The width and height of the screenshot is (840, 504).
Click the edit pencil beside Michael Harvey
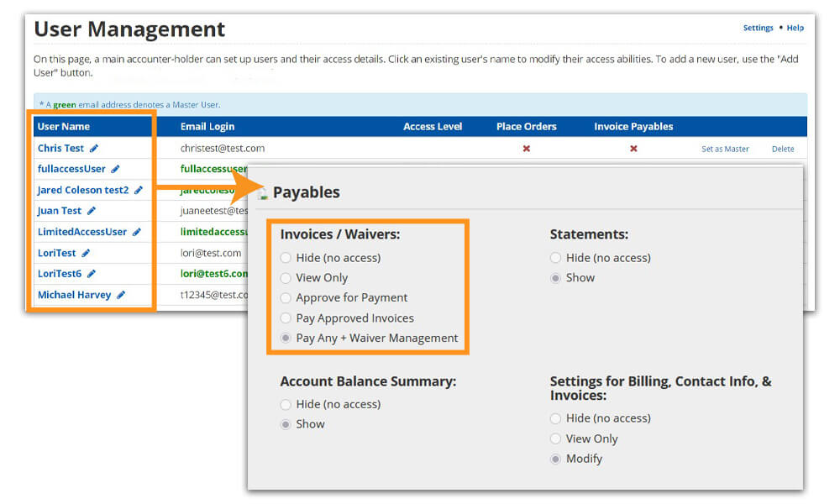(x=120, y=295)
